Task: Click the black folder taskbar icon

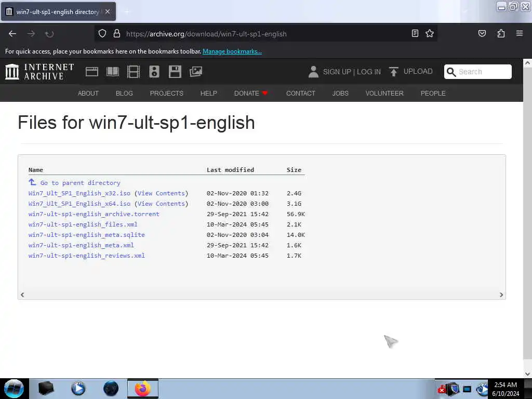Action: (x=46, y=389)
